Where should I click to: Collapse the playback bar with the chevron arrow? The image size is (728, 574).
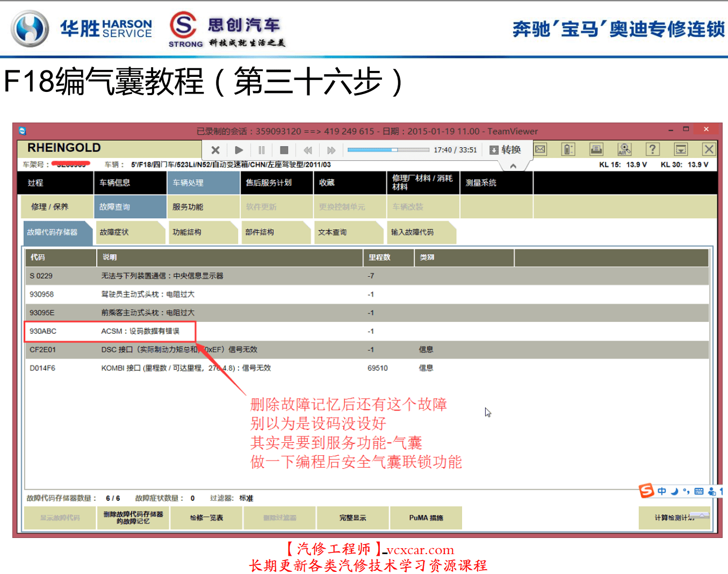513,166
